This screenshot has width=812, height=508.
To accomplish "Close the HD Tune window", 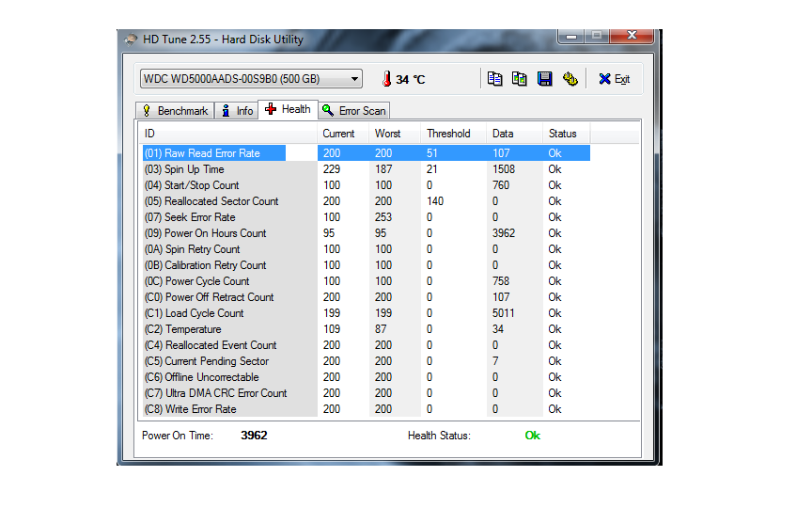I will point(632,35).
